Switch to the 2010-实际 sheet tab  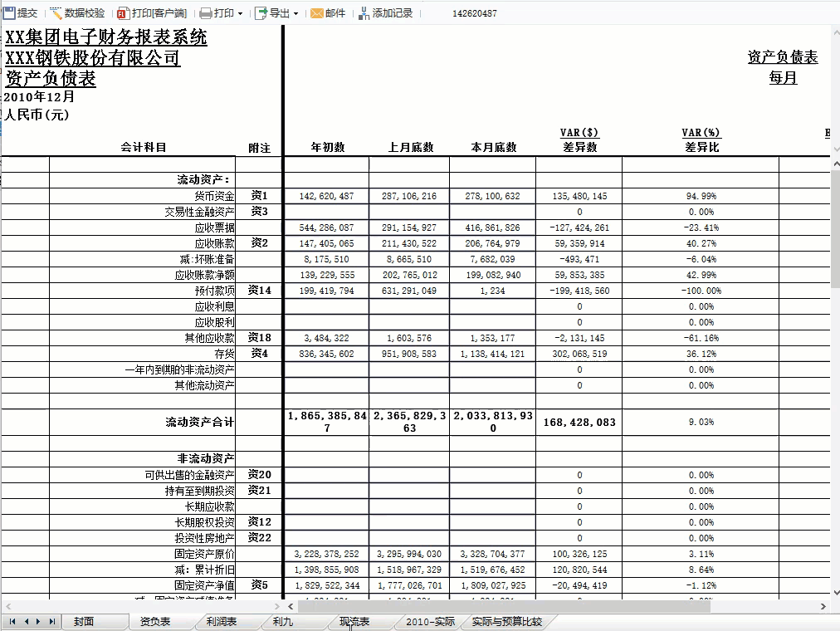click(430, 621)
